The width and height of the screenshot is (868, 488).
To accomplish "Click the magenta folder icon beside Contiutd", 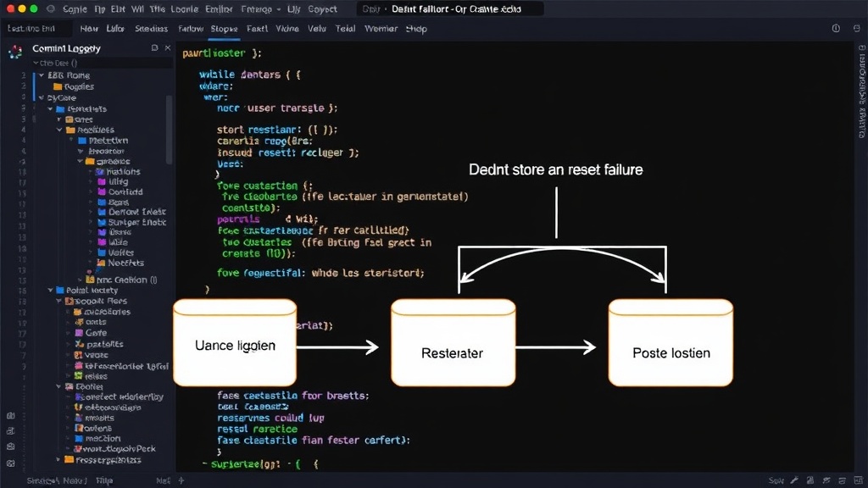I will [x=102, y=191].
